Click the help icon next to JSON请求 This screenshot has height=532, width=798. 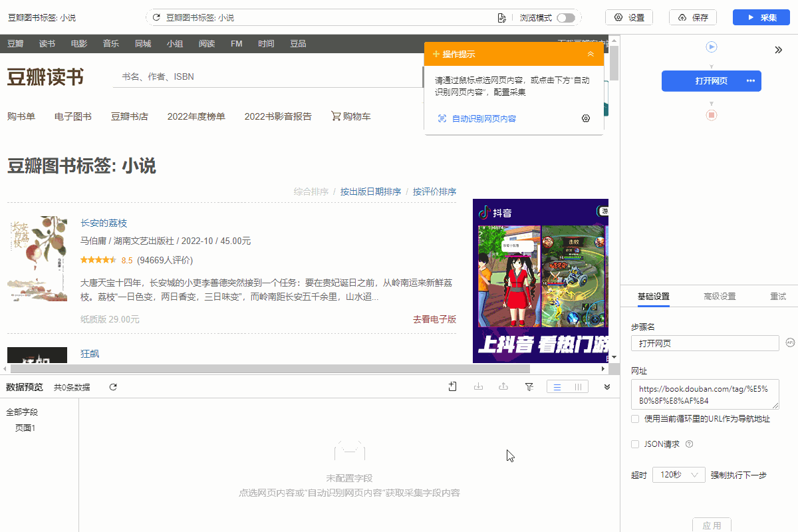point(689,444)
